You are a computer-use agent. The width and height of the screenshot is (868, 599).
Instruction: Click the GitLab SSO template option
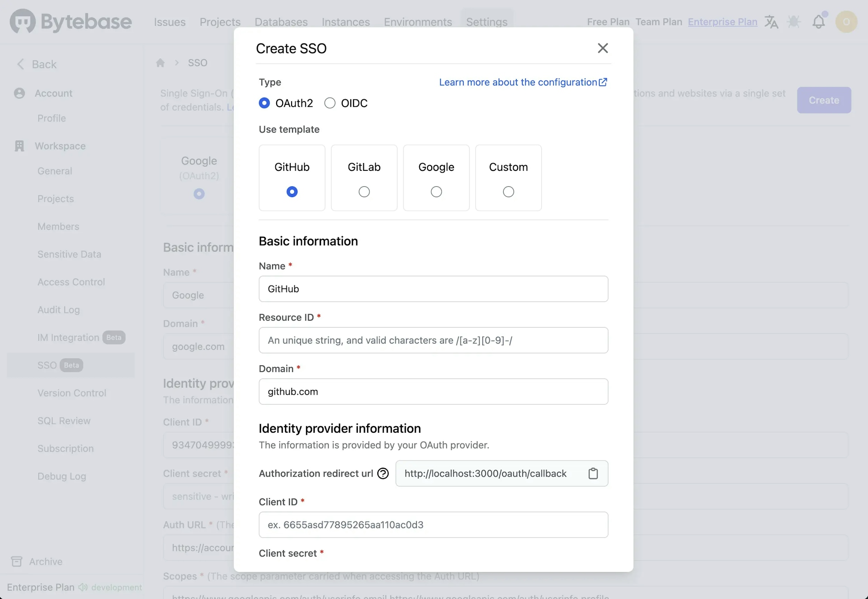coord(363,192)
